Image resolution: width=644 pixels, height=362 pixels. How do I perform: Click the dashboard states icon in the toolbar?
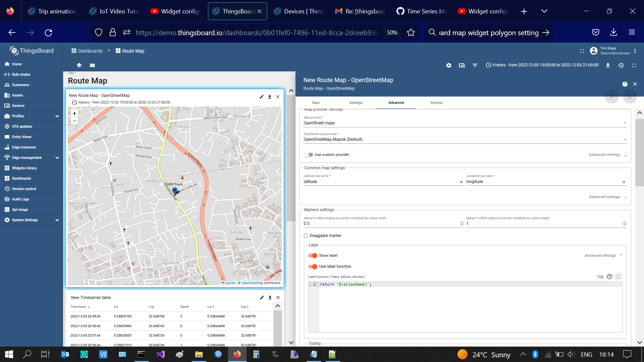coord(462,65)
